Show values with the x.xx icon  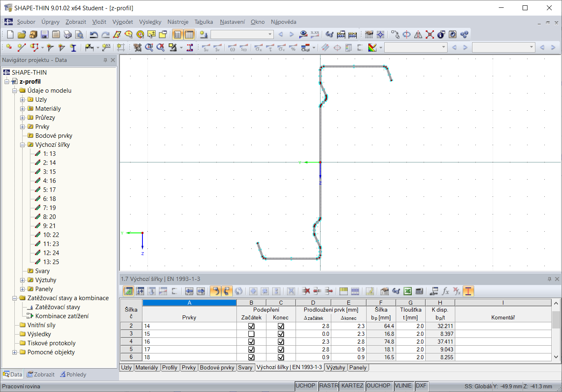pos(315,34)
